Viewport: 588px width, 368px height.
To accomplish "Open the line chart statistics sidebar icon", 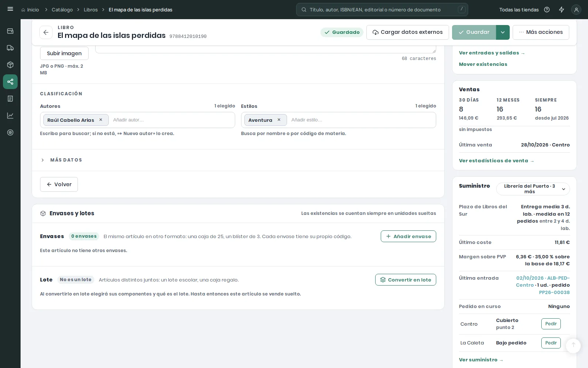I will pyautogui.click(x=10, y=116).
